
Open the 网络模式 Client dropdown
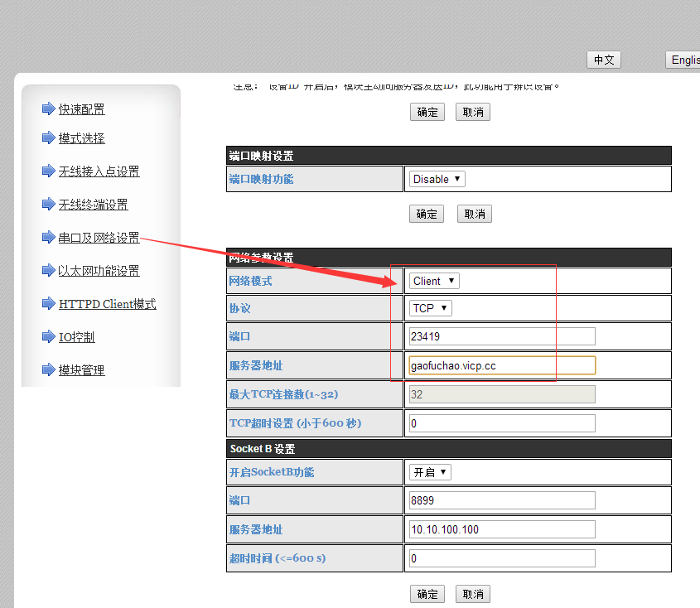pos(434,281)
